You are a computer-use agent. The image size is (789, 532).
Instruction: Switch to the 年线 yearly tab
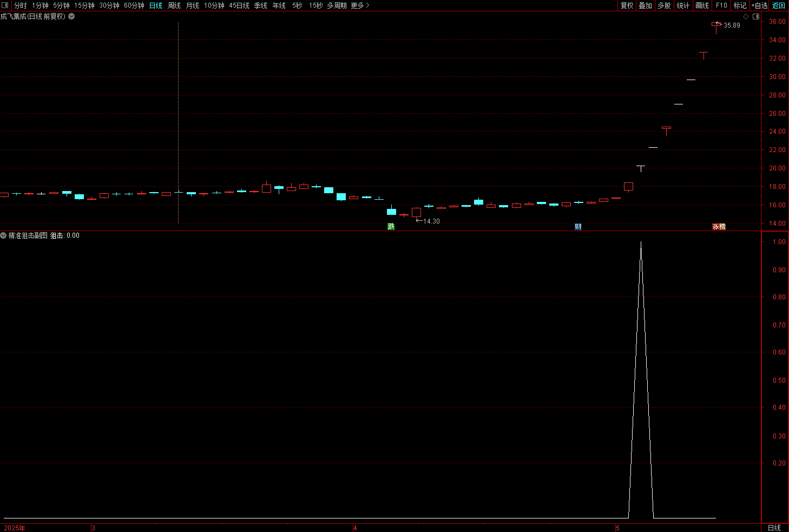(279, 5)
